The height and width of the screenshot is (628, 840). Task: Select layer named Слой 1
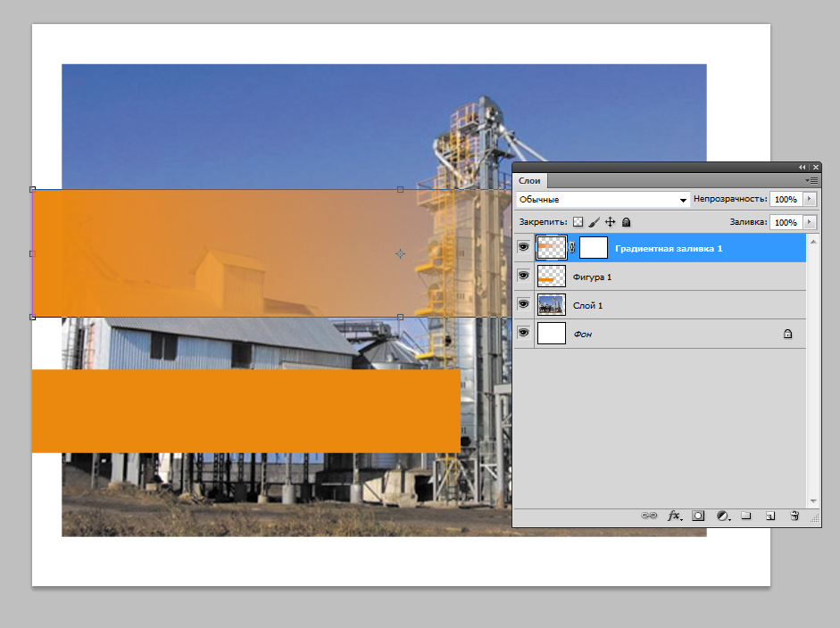click(x=587, y=305)
